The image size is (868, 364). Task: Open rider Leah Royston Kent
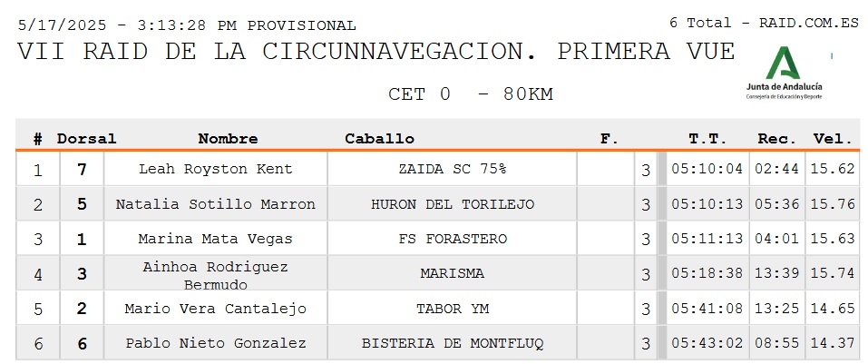click(215, 169)
